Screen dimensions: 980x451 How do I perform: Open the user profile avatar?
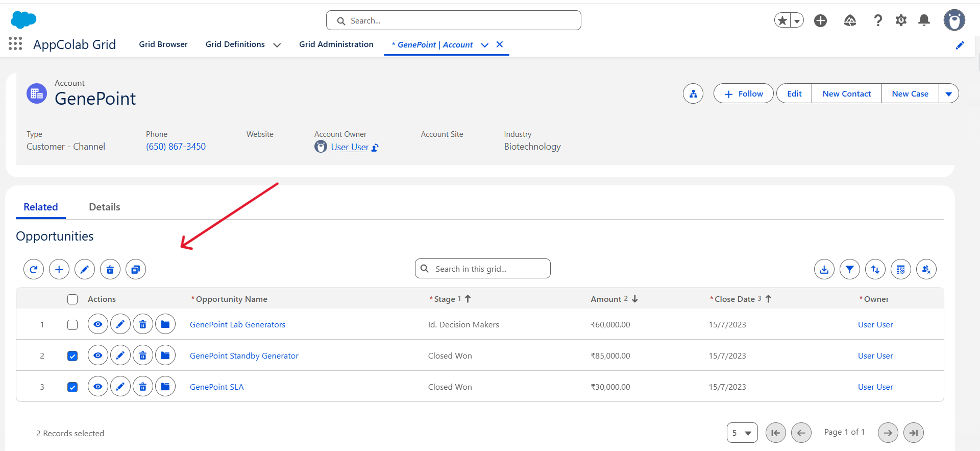[x=954, y=20]
